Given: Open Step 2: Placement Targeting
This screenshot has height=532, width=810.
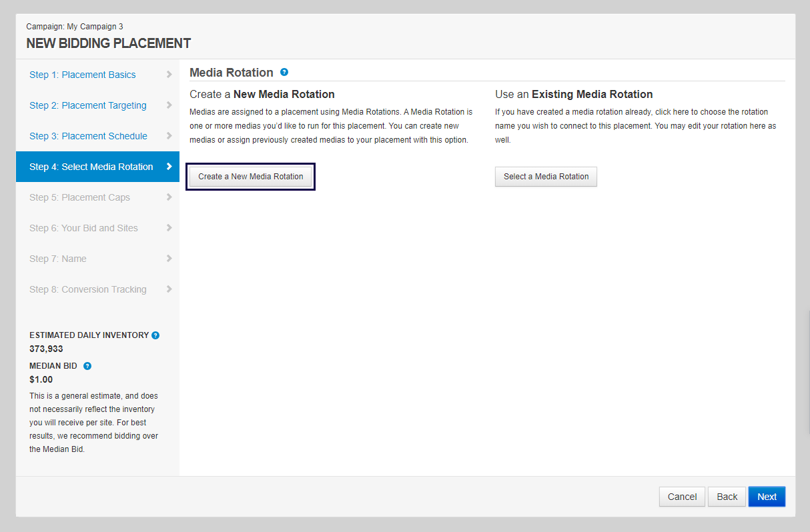Looking at the screenshot, I should click(87, 105).
